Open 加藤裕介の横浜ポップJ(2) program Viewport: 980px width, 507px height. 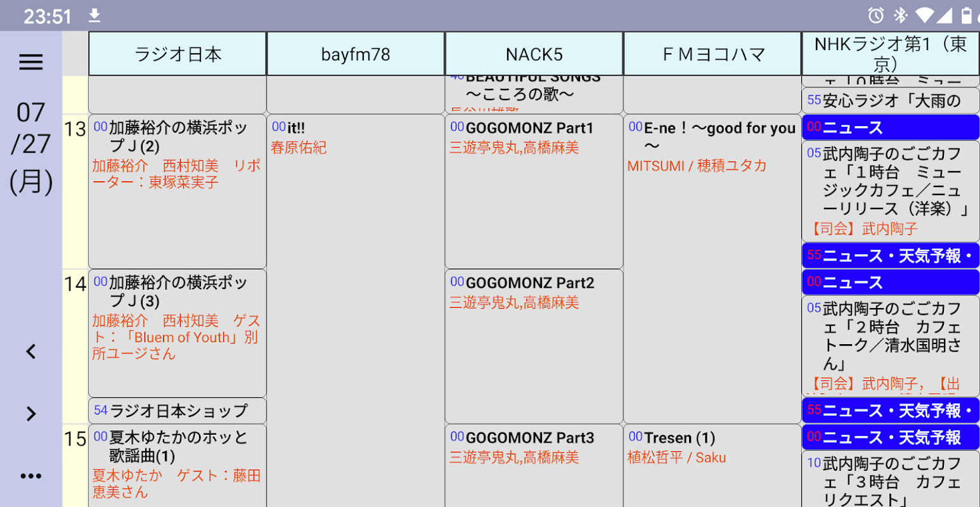tap(177, 191)
